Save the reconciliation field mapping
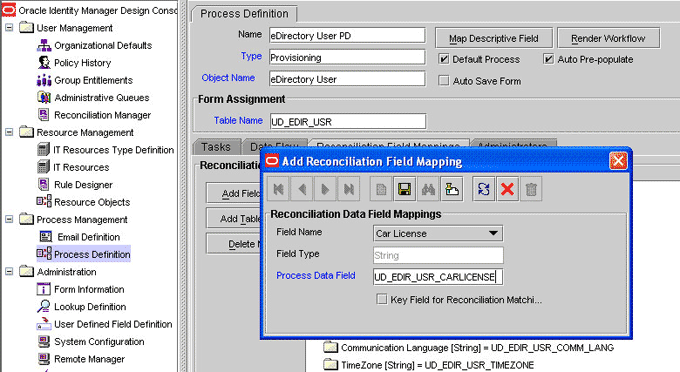 (x=405, y=189)
